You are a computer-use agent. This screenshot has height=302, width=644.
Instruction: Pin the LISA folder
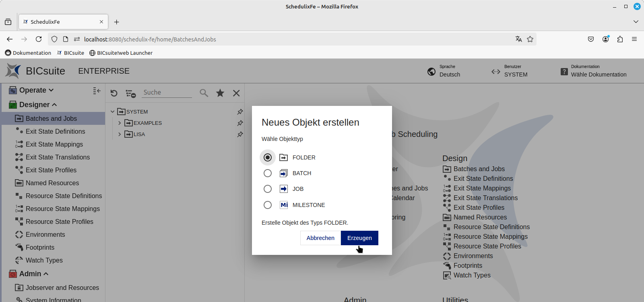(240, 134)
